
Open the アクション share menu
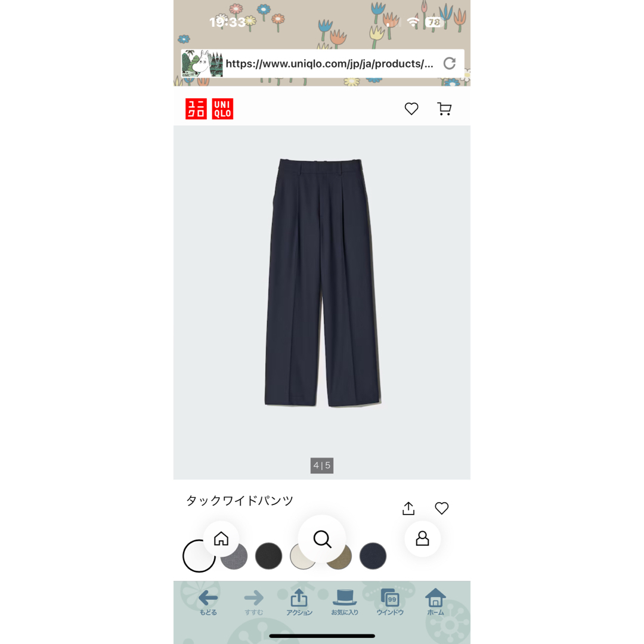(299, 602)
